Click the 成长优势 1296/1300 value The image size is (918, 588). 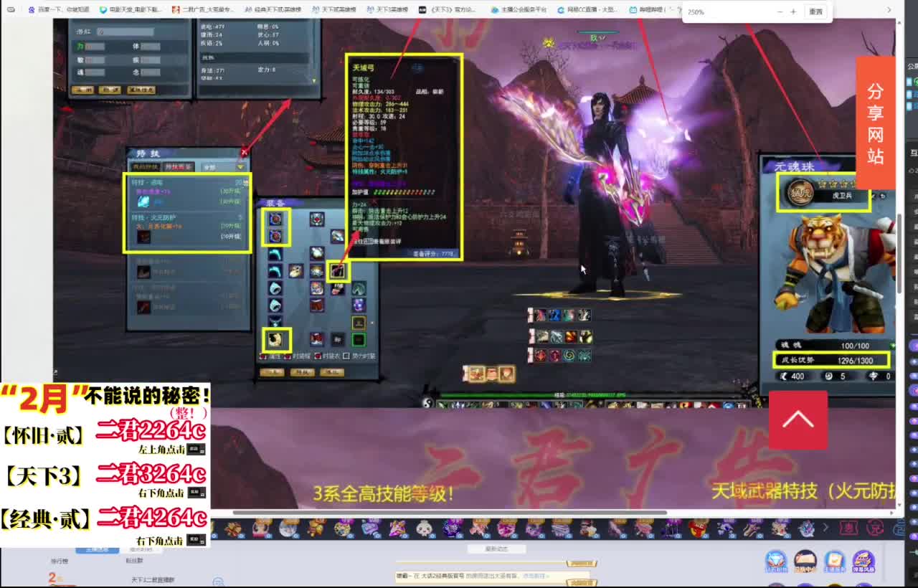pos(856,360)
